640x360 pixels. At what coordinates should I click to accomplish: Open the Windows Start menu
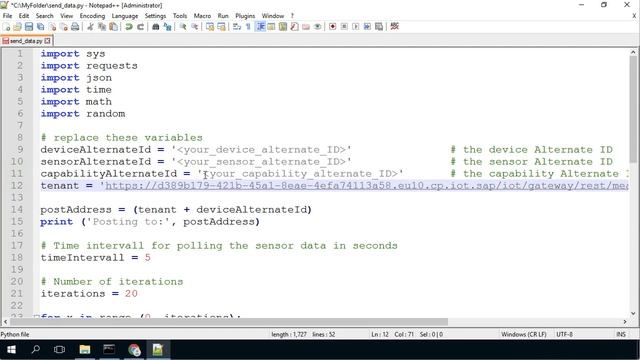[x=11, y=350]
